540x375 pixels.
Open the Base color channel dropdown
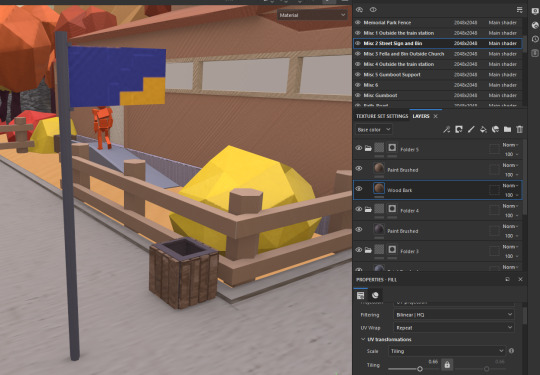pyautogui.click(x=374, y=129)
